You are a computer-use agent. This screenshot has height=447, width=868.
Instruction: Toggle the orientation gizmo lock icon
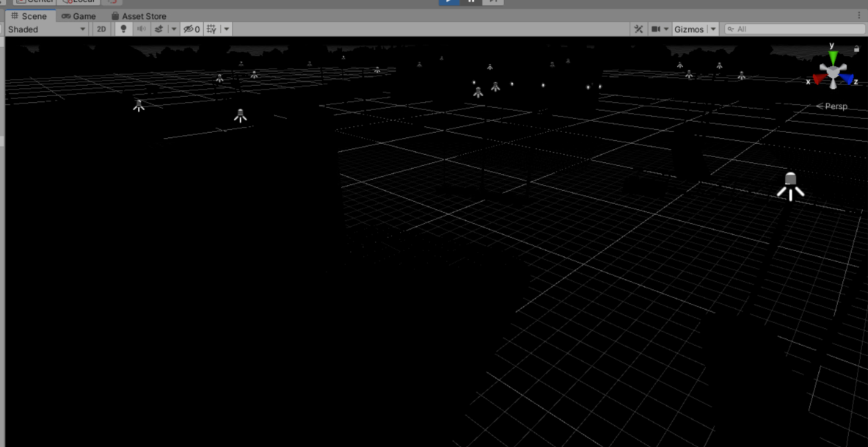pos(856,48)
